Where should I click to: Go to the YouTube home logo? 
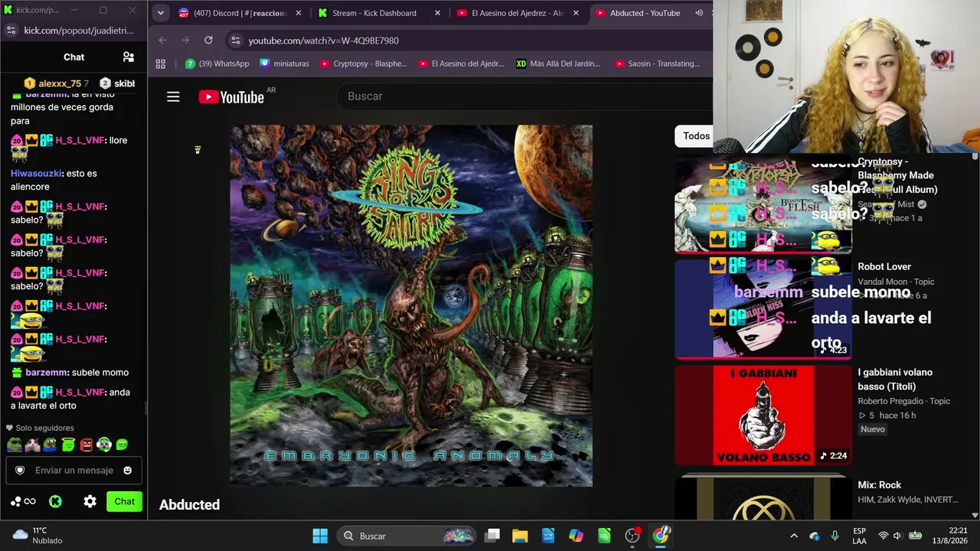[231, 96]
